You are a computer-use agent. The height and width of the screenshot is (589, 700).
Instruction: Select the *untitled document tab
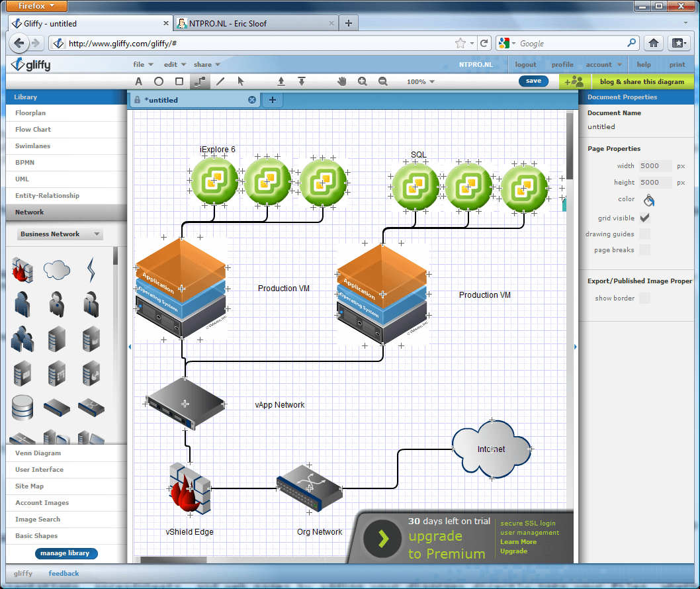click(x=195, y=100)
